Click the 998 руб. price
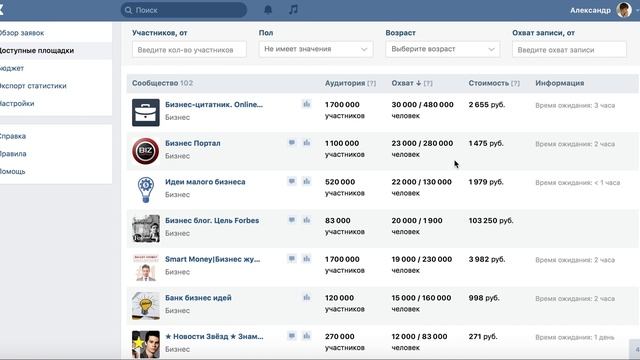640x360 pixels. pos(484,298)
